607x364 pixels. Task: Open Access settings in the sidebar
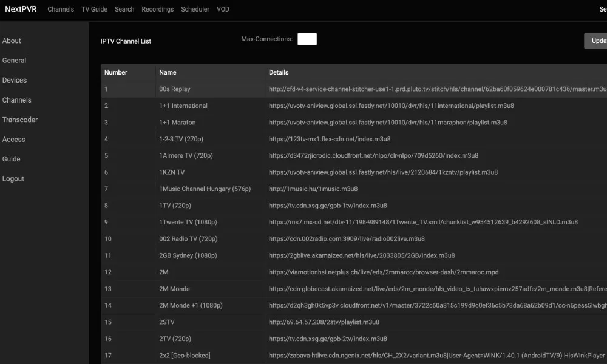click(x=14, y=140)
